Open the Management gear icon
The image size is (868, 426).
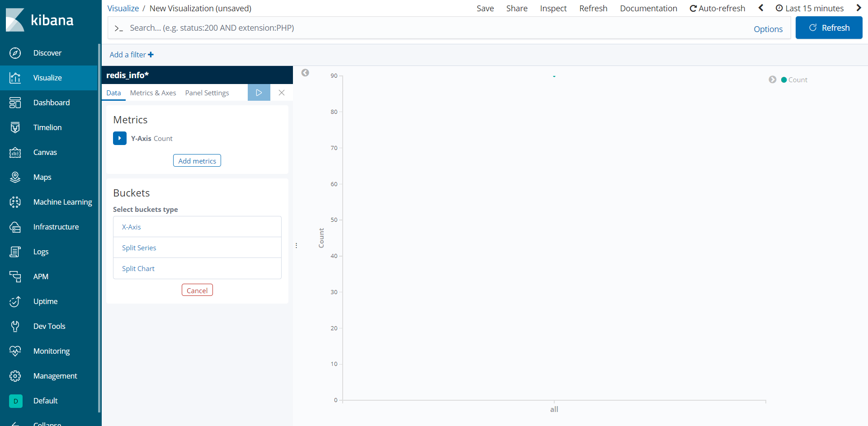(15, 376)
